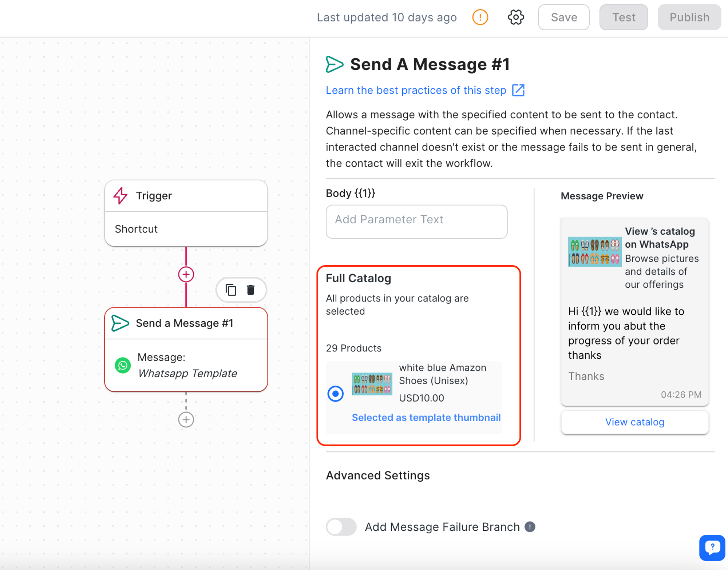
Task: Add step between Trigger and message
Action: coord(186,275)
